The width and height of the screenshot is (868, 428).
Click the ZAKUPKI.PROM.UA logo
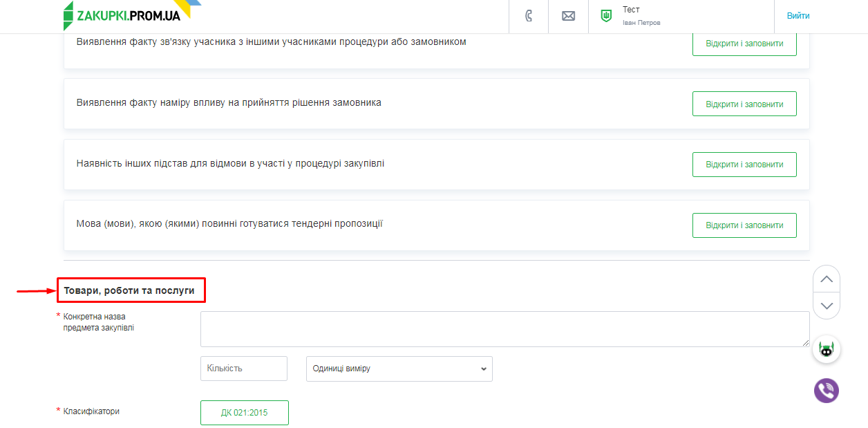coord(122,15)
